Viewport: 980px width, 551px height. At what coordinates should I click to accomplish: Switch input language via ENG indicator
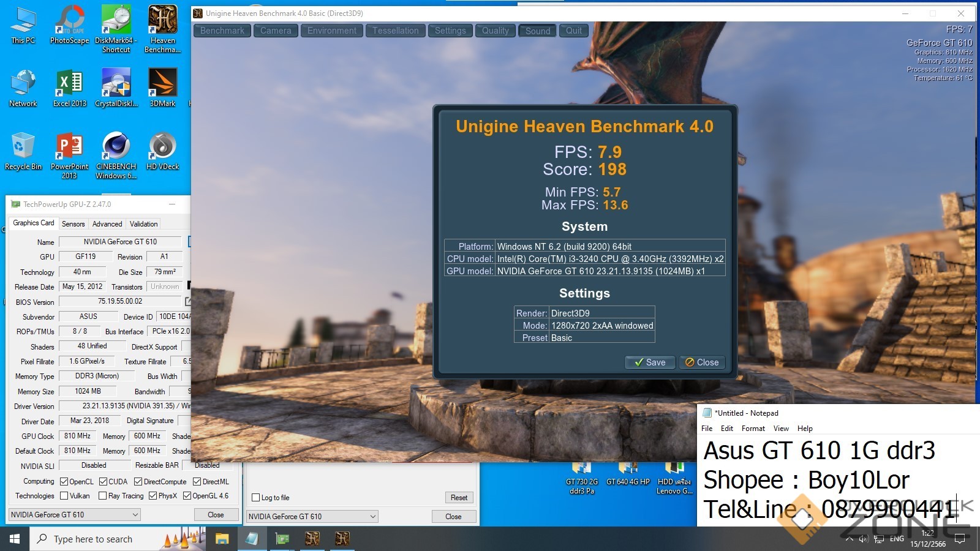(x=897, y=539)
